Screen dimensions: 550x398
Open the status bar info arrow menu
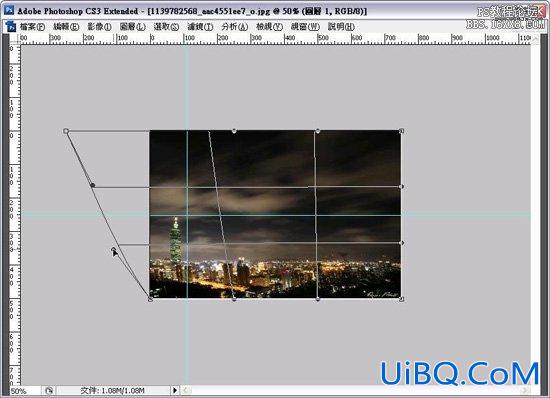coord(175,390)
